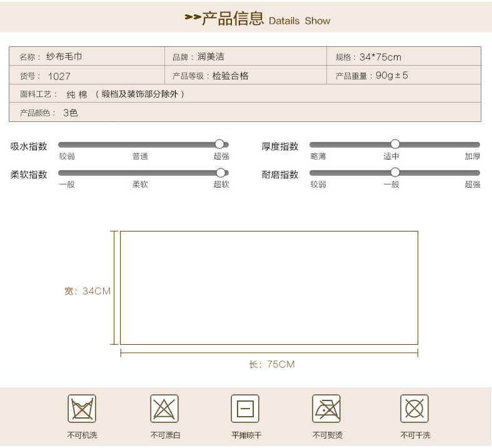Click the do-not-machine-wash icon
This screenshot has height=448, width=492.
coord(82,409)
